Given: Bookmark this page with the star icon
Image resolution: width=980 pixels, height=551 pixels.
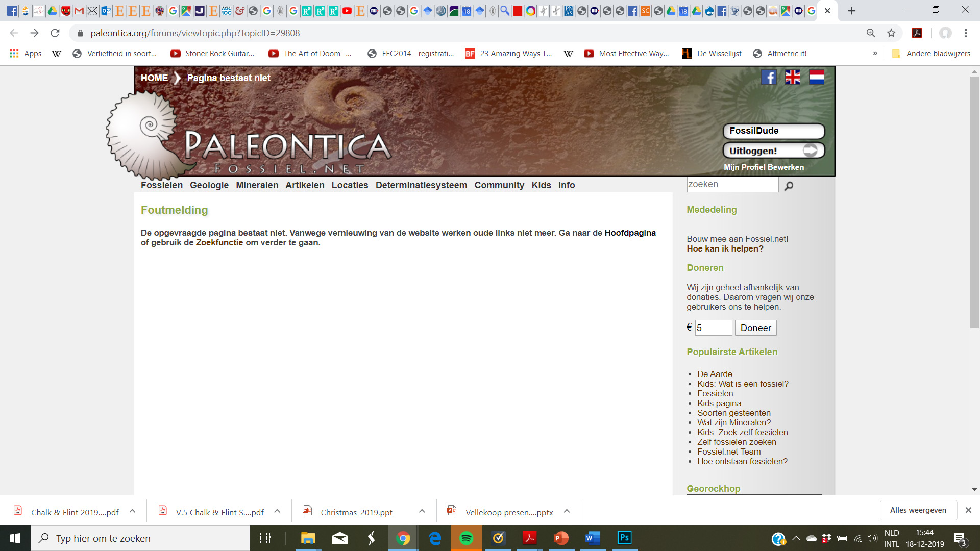Looking at the screenshot, I should click(x=891, y=33).
